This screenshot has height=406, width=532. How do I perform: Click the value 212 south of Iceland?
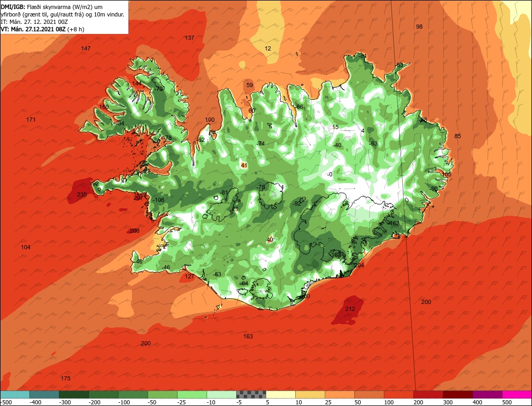coord(350,309)
